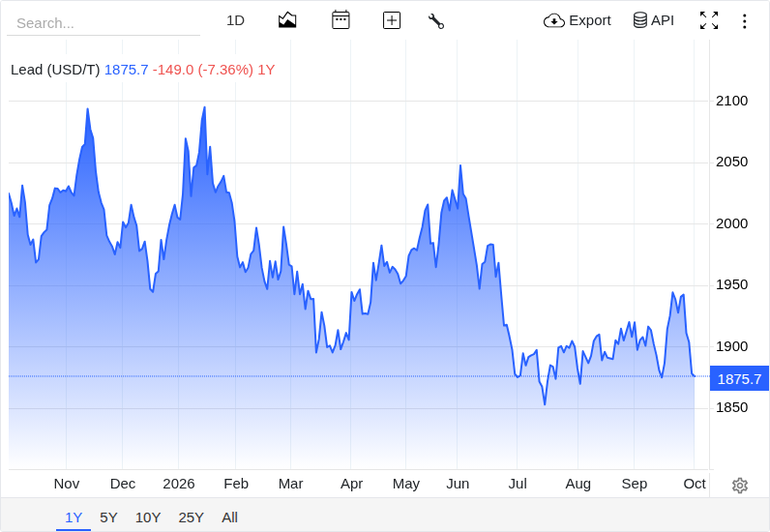Click the 2100 y-axis label
770x532 pixels.
point(731,102)
